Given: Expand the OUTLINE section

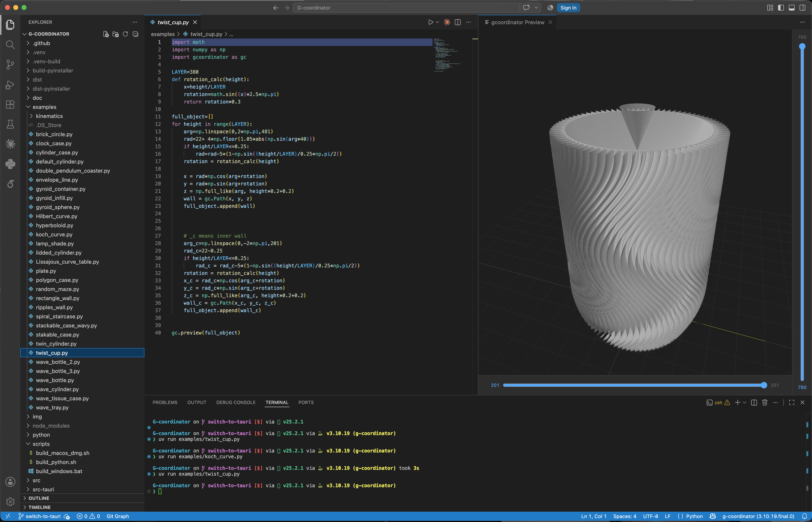Looking at the screenshot, I should pos(39,498).
